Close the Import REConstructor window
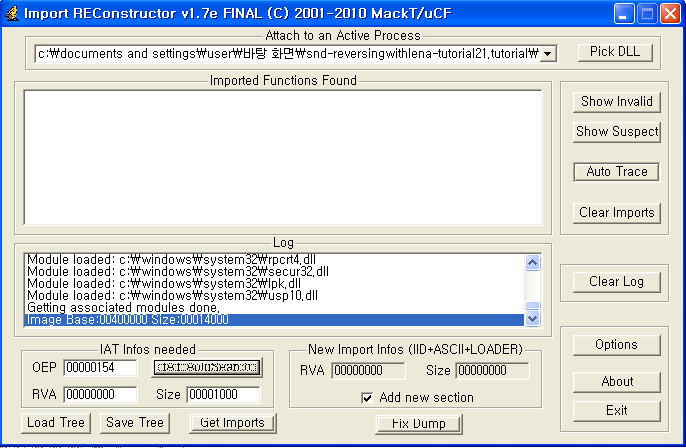The width and height of the screenshot is (686, 448). point(670,14)
